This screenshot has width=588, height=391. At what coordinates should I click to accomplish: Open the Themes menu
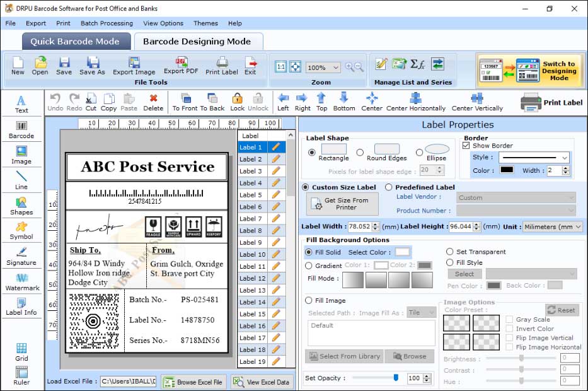tap(205, 23)
